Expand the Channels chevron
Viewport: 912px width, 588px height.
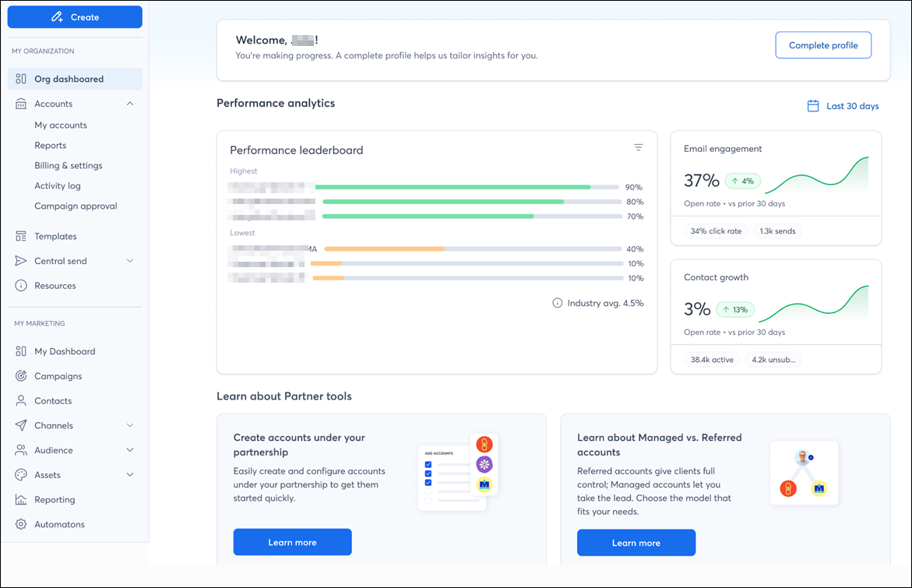(x=130, y=425)
